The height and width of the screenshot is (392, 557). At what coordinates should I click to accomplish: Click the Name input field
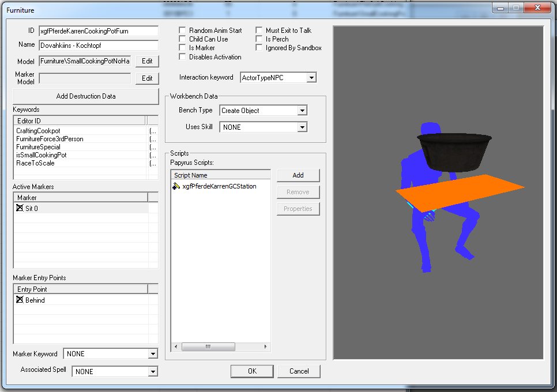pyautogui.click(x=98, y=45)
